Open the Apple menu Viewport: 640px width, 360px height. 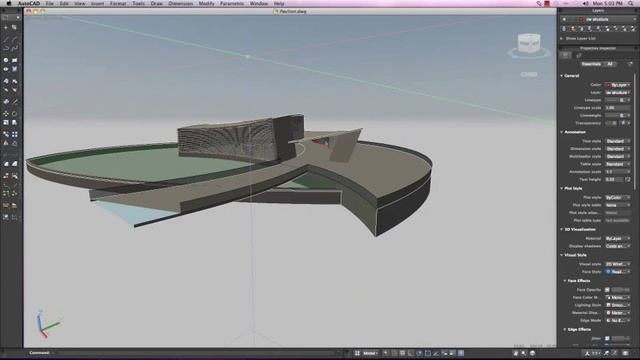pyautogui.click(x=8, y=3)
